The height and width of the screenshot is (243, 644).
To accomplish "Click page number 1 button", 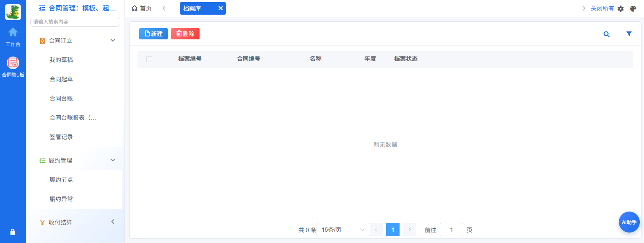I will 393,230.
